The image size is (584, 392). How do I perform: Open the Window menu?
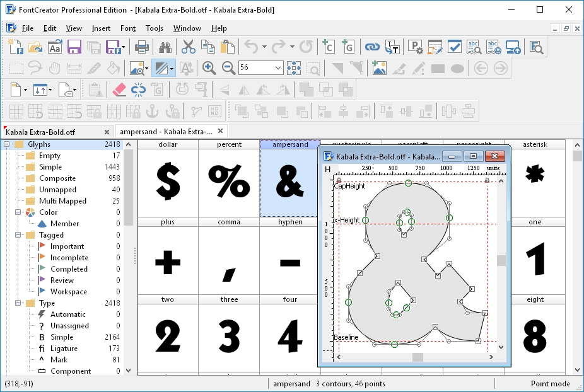click(x=187, y=28)
